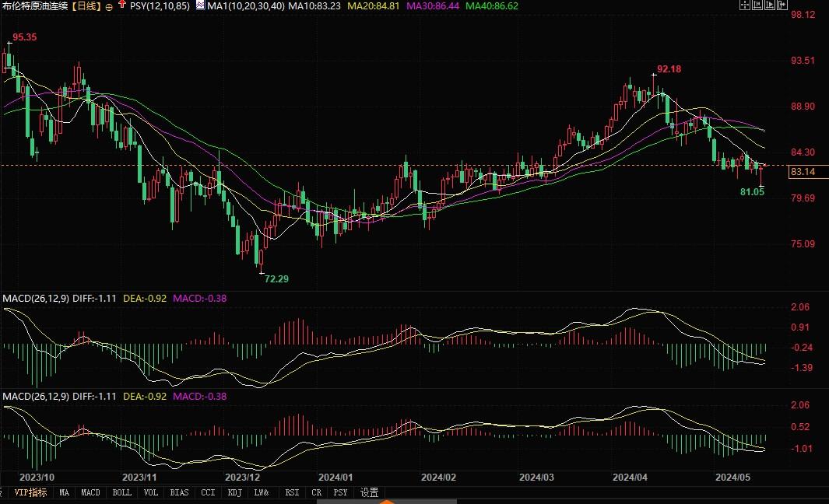
Task: Select the BOLL indicator tab
Action: tap(121, 492)
